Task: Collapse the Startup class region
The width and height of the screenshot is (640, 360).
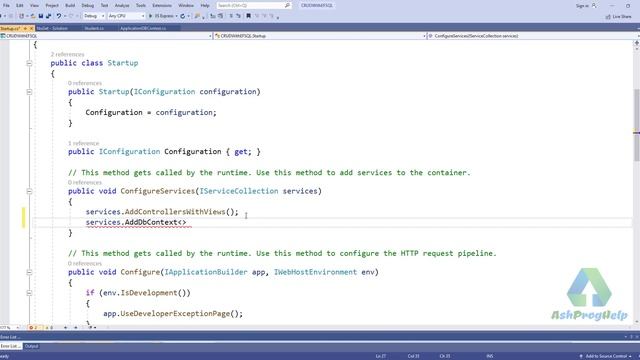Action: point(29,63)
